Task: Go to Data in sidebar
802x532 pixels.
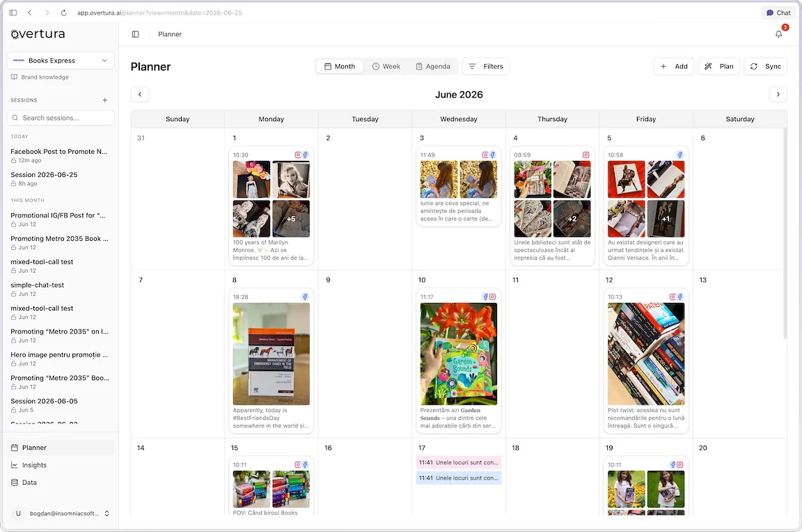Action: [61, 483]
